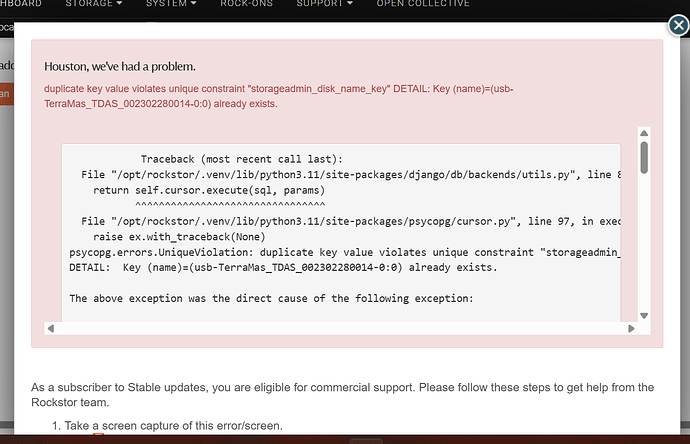Click the vertical scrollbar track below the thumb

point(644,242)
